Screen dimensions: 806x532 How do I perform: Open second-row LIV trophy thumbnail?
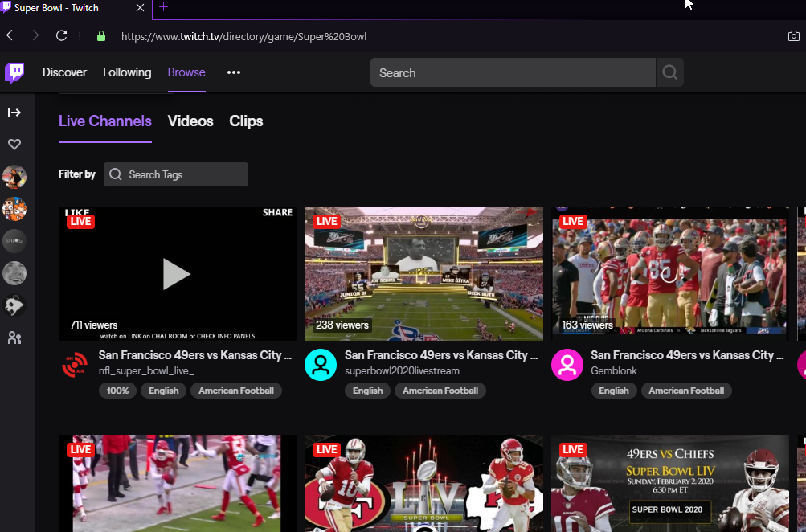[423, 484]
